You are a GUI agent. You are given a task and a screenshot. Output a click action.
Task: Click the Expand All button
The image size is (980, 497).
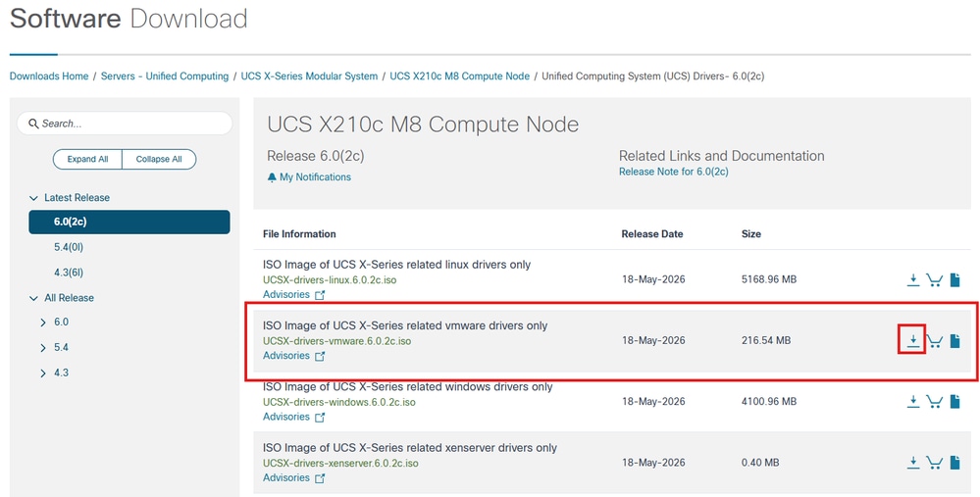coord(87,159)
